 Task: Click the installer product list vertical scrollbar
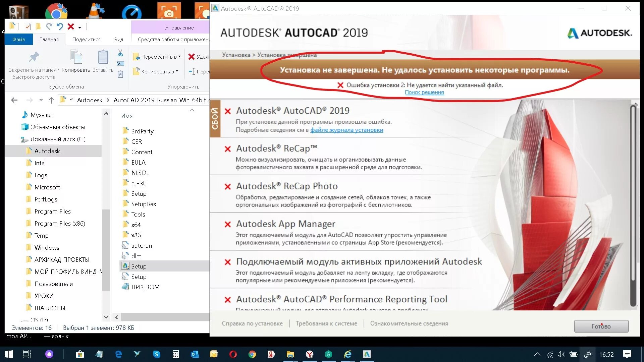coord(633,205)
